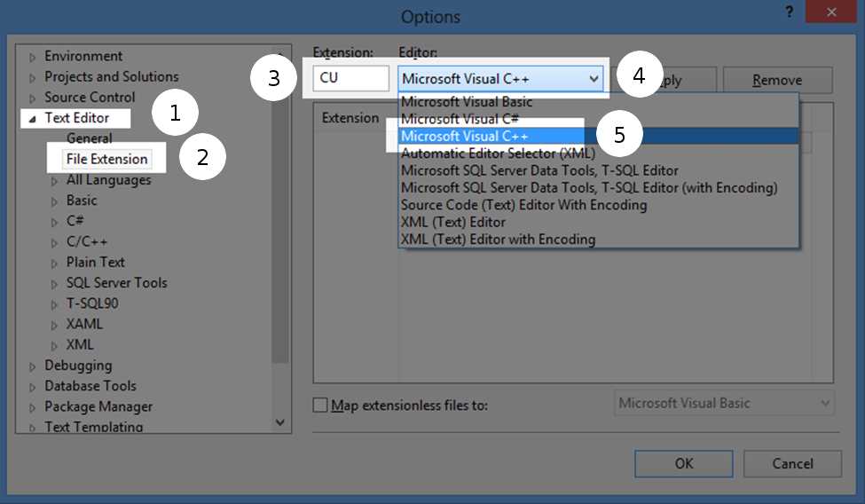Viewport: 865px width, 504px height.
Task: Click the tree scrollbar down arrow
Action: (x=280, y=422)
